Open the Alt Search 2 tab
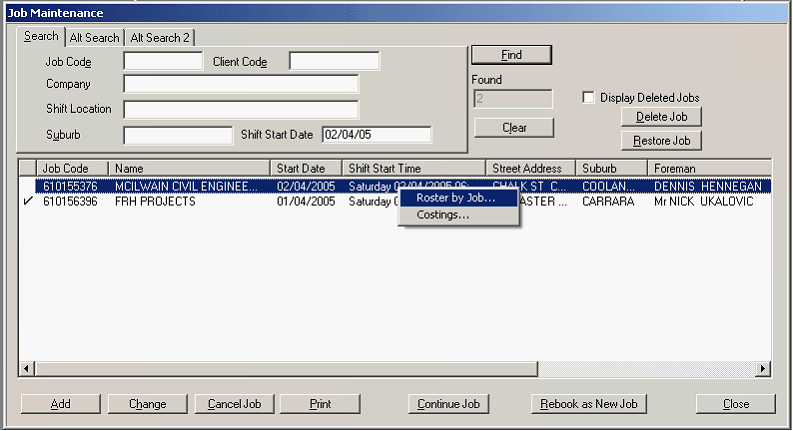 click(x=159, y=38)
